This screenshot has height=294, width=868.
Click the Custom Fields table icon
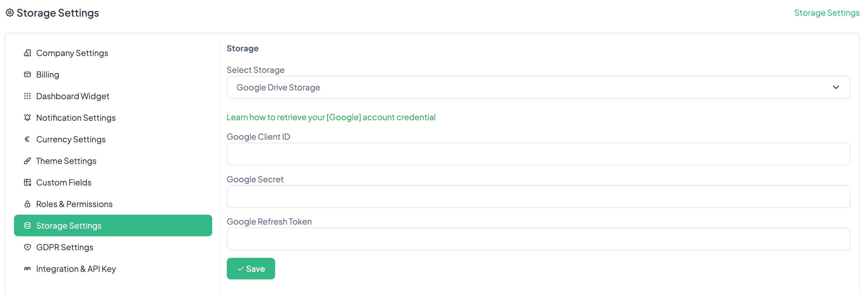tap(27, 182)
